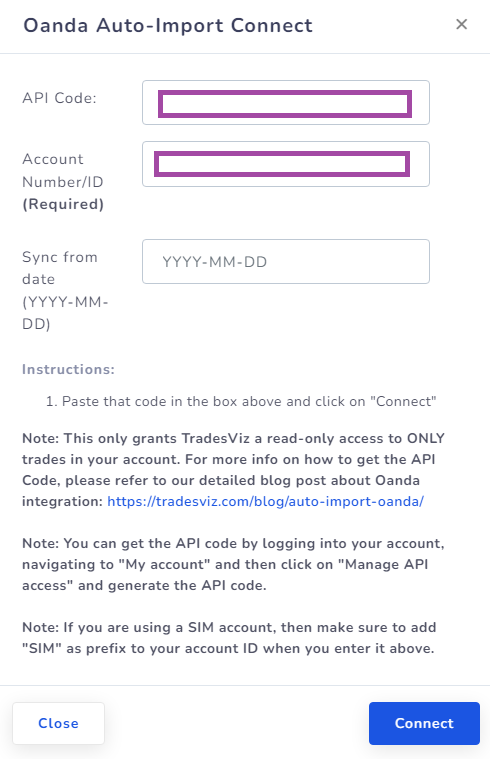Focus the API Code input field

(286, 103)
